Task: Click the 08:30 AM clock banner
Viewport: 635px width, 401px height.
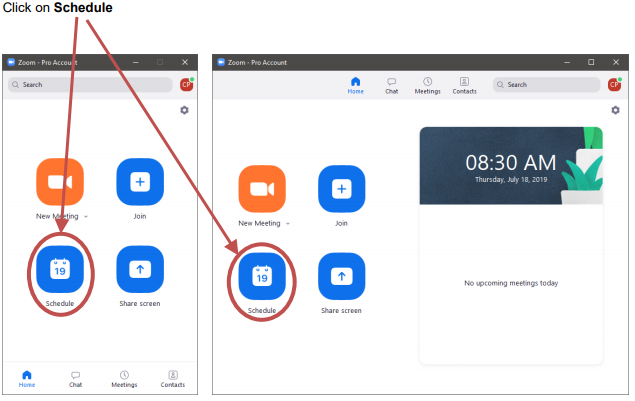Action: point(511,165)
